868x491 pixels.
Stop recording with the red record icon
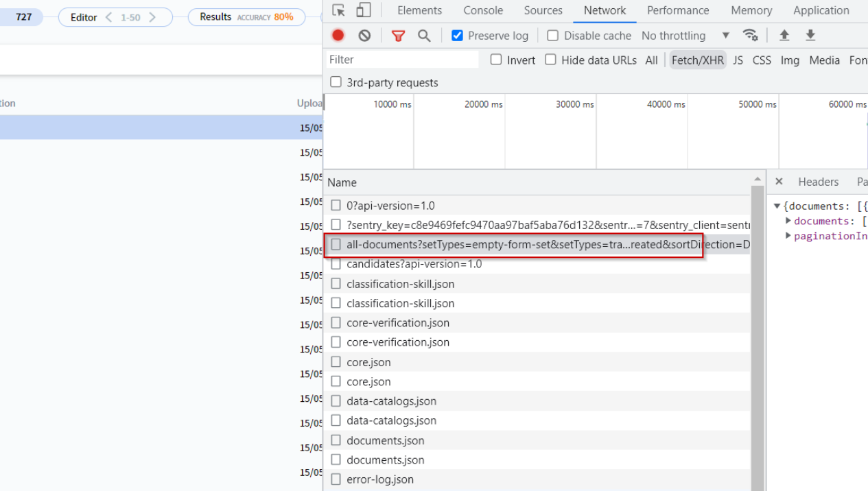(x=338, y=36)
